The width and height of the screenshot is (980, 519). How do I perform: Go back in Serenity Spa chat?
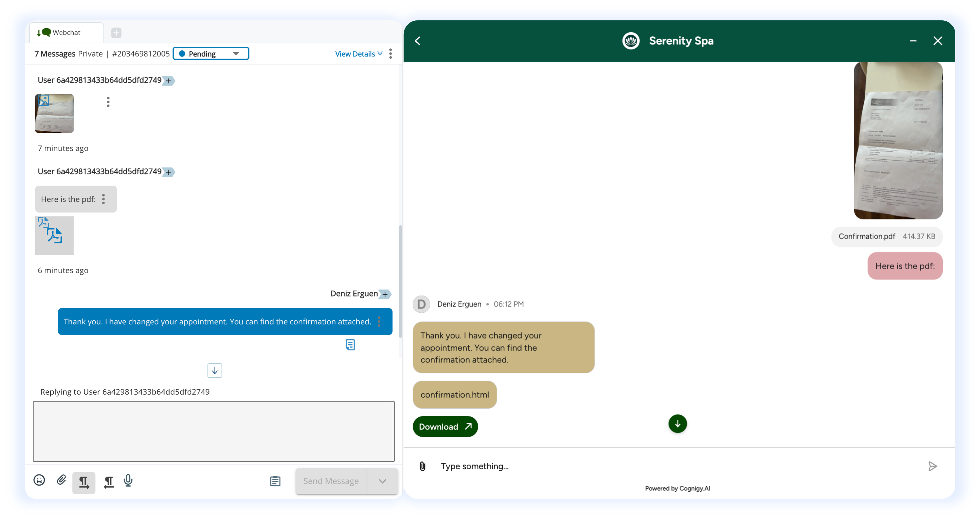tap(418, 41)
